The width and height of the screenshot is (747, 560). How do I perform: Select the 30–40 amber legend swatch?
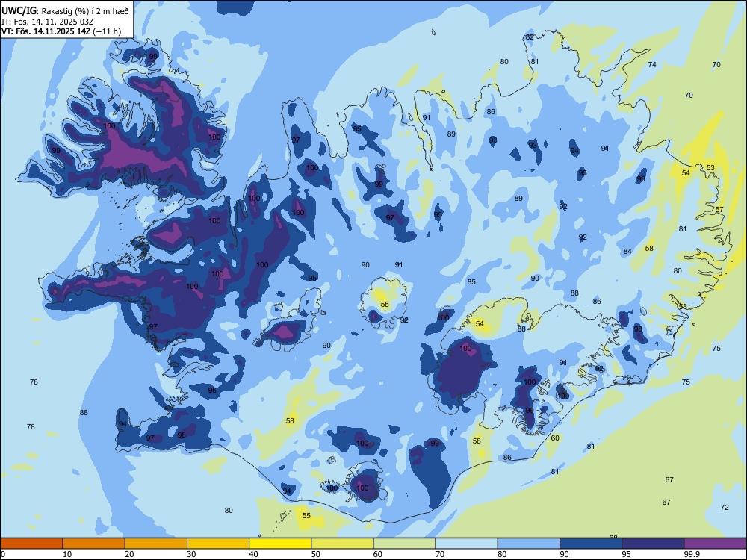[218, 544]
